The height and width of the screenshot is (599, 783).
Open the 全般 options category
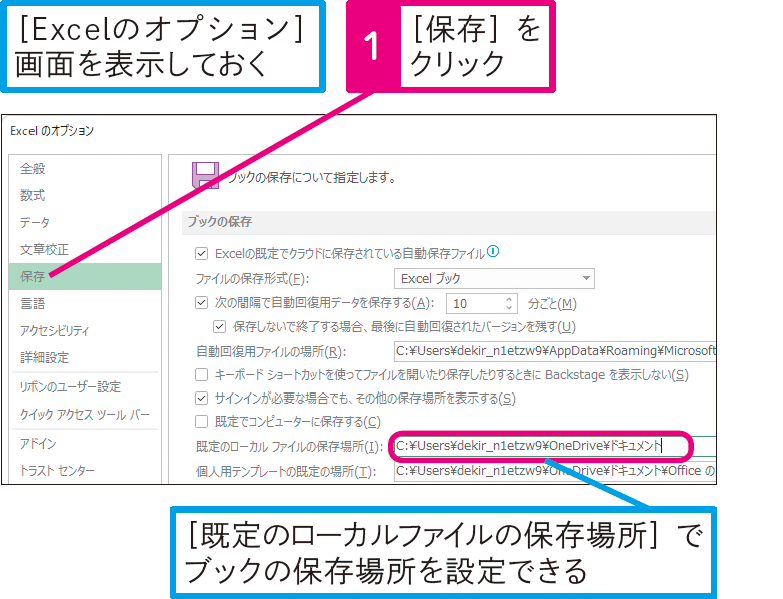click(33, 169)
